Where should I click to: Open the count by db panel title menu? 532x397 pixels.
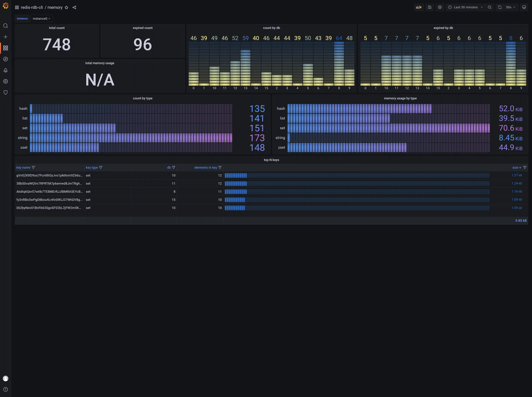point(271,28)
